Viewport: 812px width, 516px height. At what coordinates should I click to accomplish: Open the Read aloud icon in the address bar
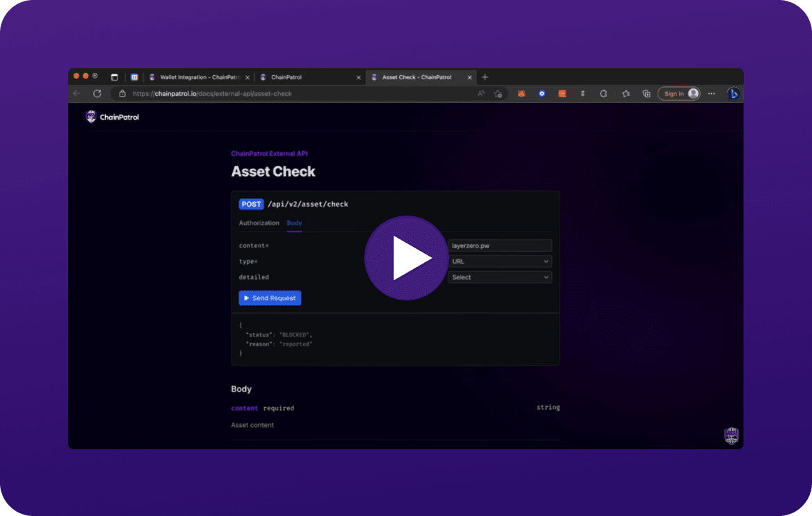(x=481, y=94)
